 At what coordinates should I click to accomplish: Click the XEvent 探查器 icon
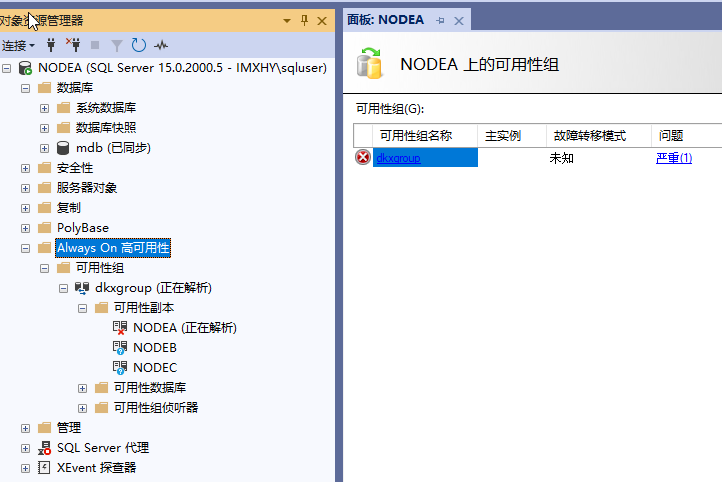tap(44, 468)
